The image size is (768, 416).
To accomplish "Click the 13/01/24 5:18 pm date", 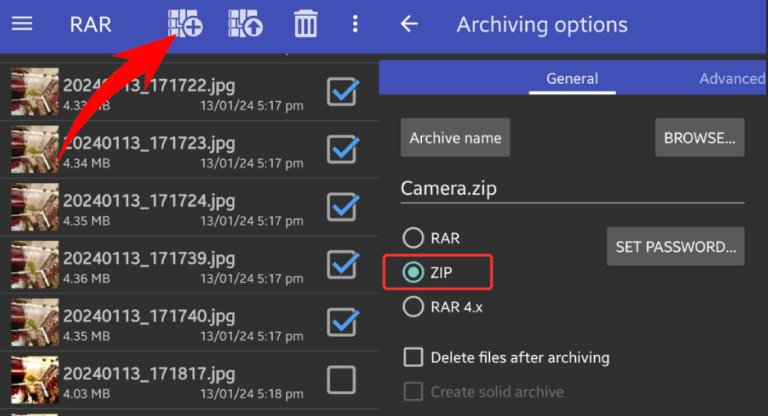I will tap(252, 393).
